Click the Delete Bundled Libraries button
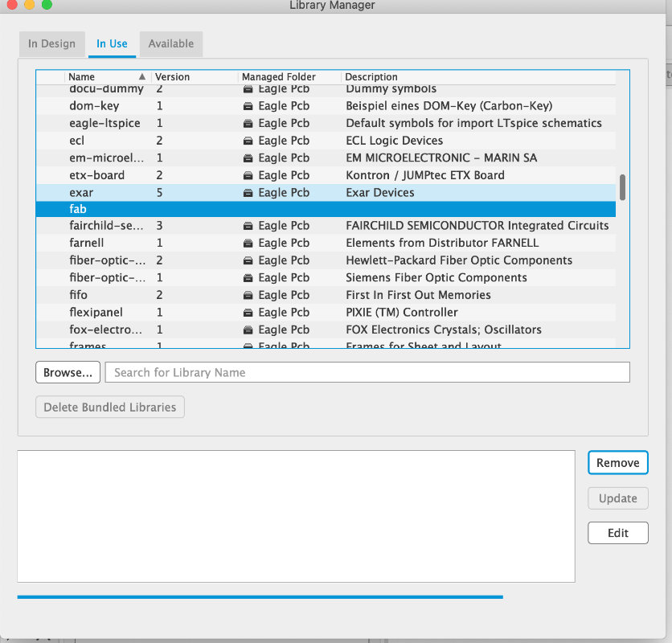This screenshot has width=672, height=643. click(x=109, y=407)
